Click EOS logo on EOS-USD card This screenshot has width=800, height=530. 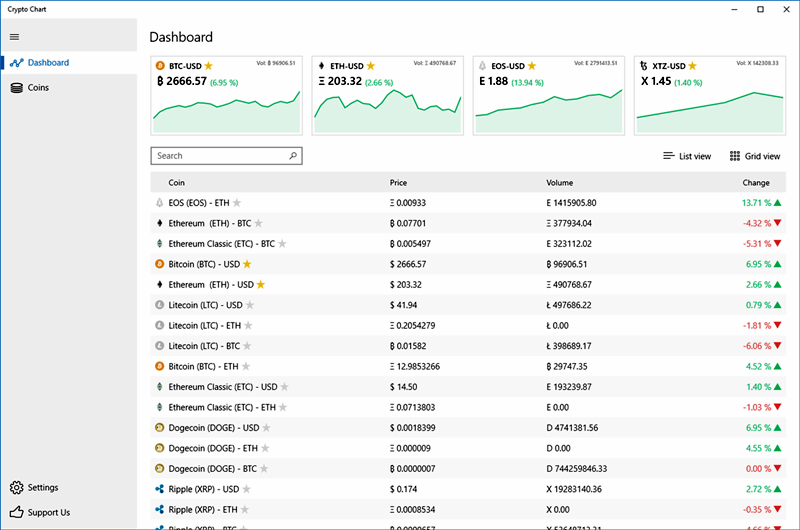coord(482,66)
